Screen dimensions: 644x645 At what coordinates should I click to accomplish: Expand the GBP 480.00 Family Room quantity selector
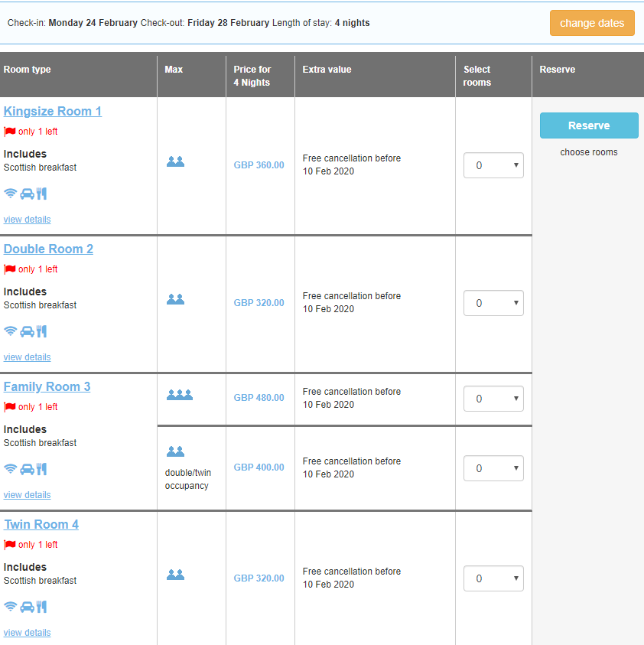493,399
